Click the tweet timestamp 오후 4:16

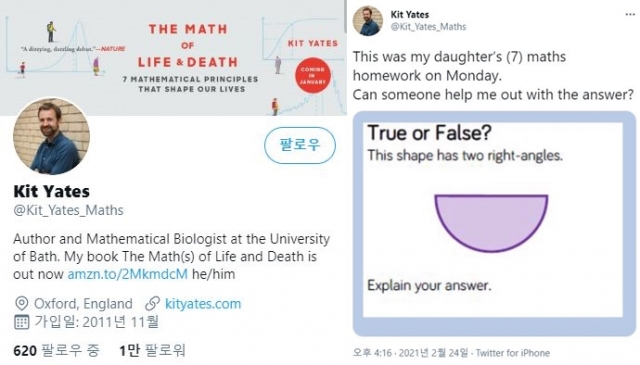[x=372, y=353]
